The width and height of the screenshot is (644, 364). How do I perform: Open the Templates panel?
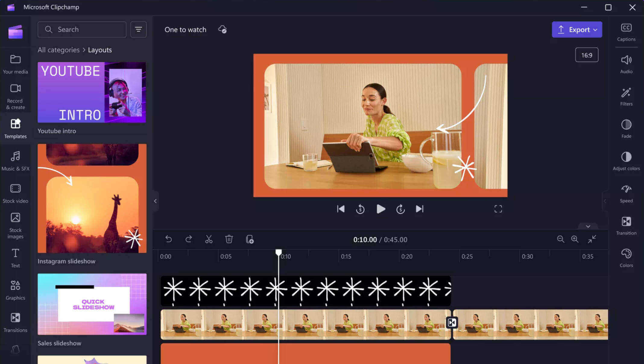pos(15,128)
